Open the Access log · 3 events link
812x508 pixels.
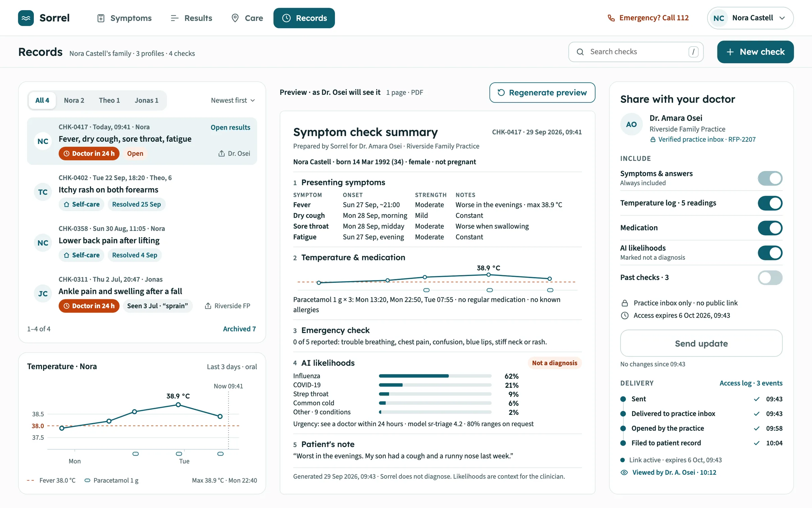751,383
